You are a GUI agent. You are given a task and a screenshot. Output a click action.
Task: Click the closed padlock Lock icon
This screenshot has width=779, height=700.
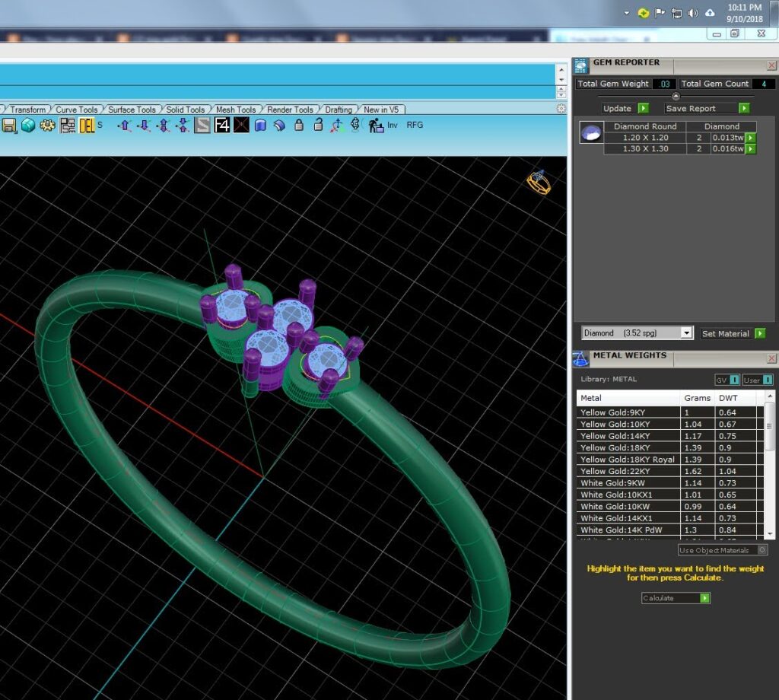pyautogui.click(x=299, y=125)
